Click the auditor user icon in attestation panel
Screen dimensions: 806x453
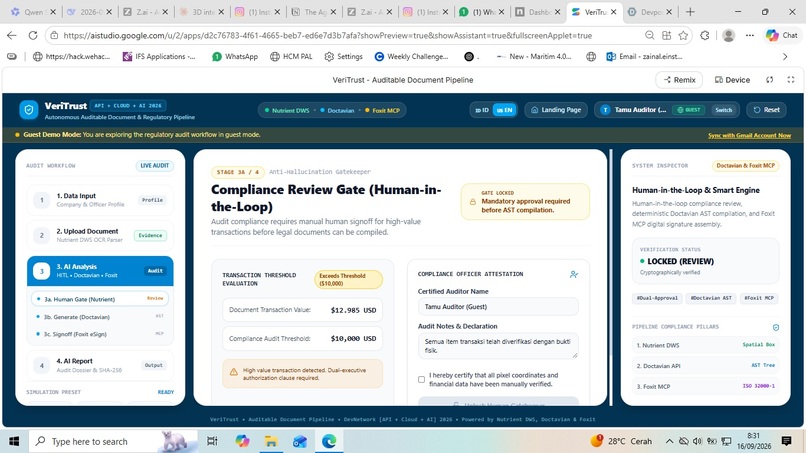pyautogui.click(x=574, y=275)
